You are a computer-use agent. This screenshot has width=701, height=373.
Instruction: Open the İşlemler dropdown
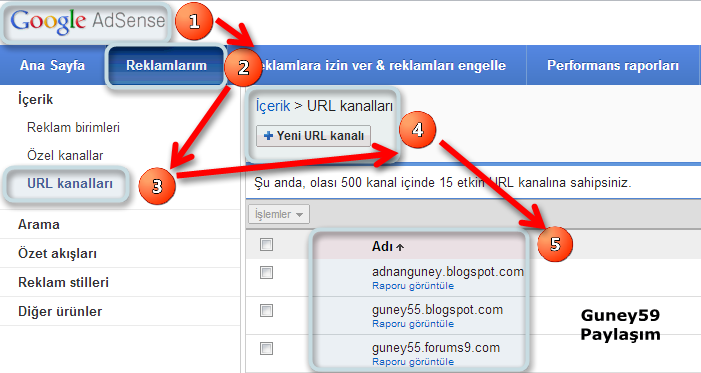pos(279,214)
